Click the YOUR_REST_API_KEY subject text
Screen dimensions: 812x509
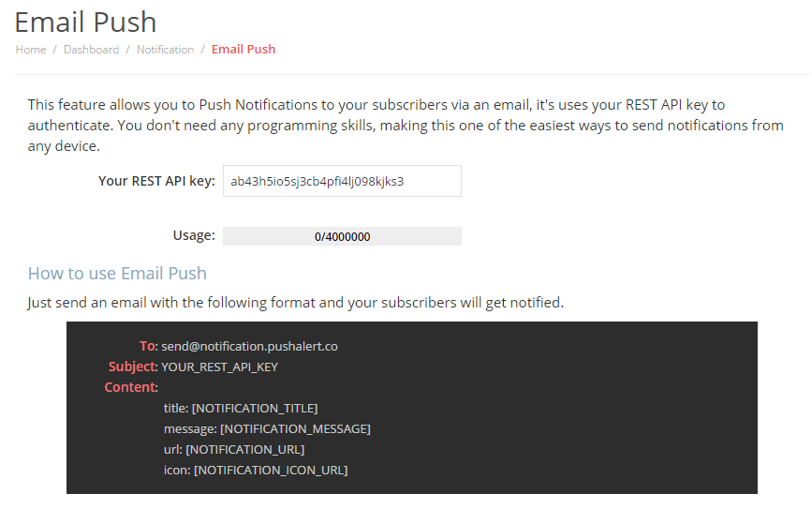[219, 367]
